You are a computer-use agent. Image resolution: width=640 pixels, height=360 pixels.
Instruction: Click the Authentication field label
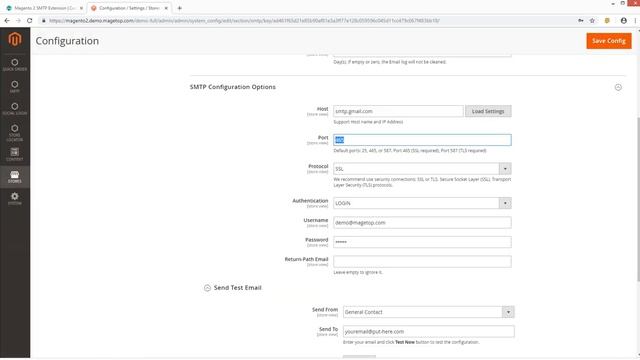pos(310,200)
